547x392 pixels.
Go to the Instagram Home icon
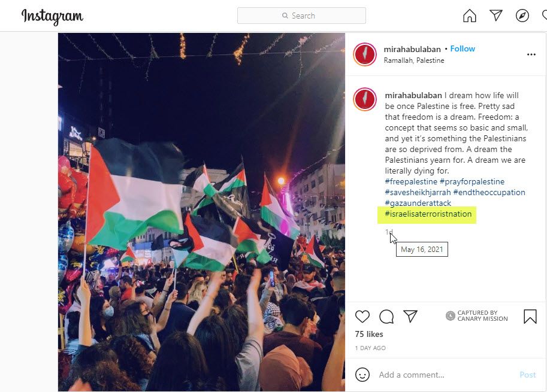(x=469, y=16)
